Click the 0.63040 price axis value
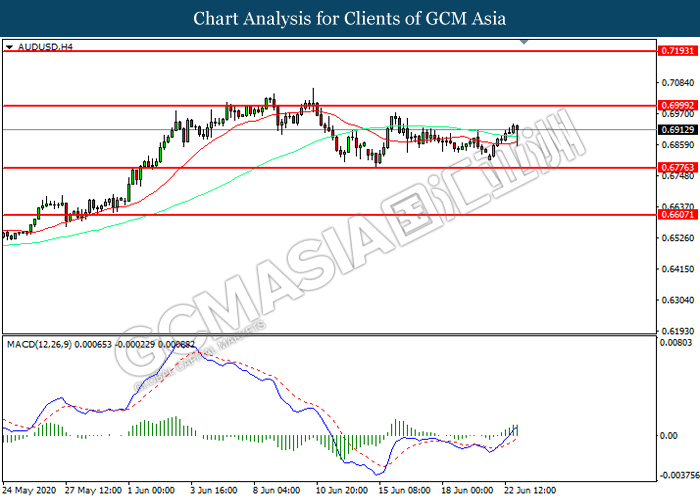This screenshot has width=700, height=500. [x=678, y=300]
